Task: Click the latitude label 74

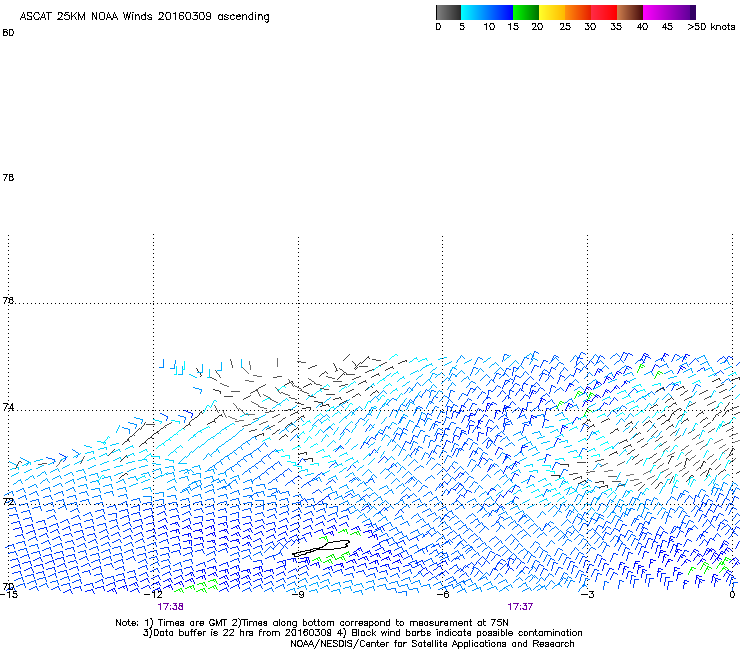Action: 8,407
